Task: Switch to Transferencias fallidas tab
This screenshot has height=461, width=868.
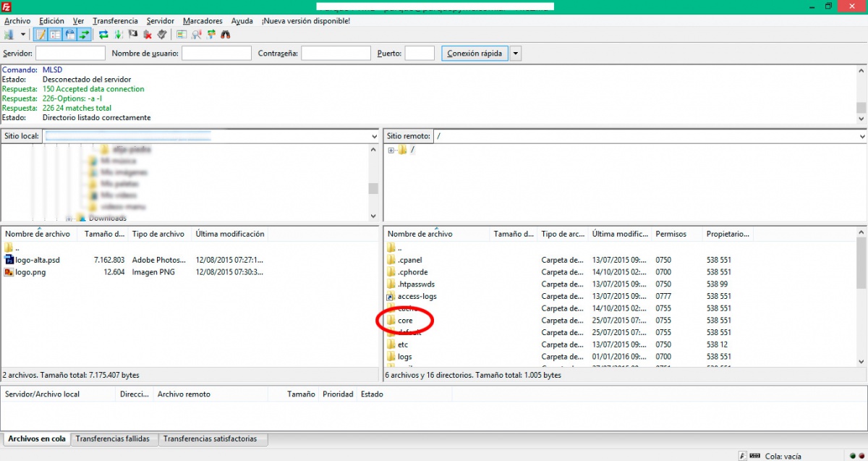Action: click(x=112, y=439)
